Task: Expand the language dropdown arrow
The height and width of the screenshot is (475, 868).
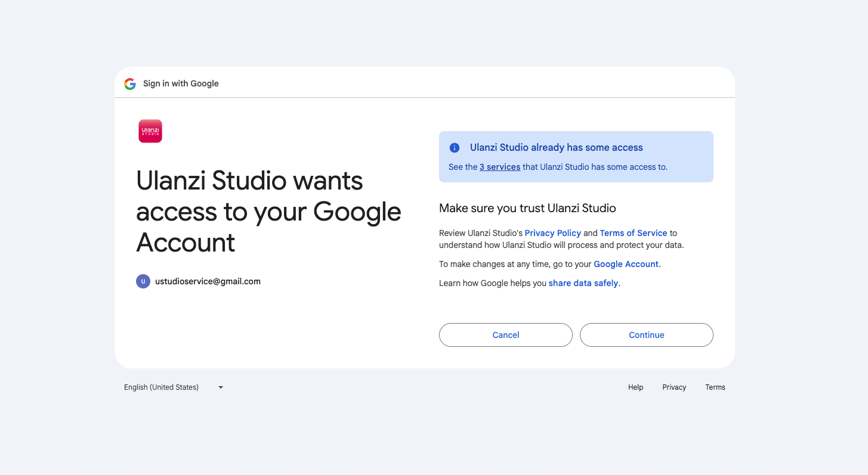Action: pyautogui.click(x=221, y=387)
